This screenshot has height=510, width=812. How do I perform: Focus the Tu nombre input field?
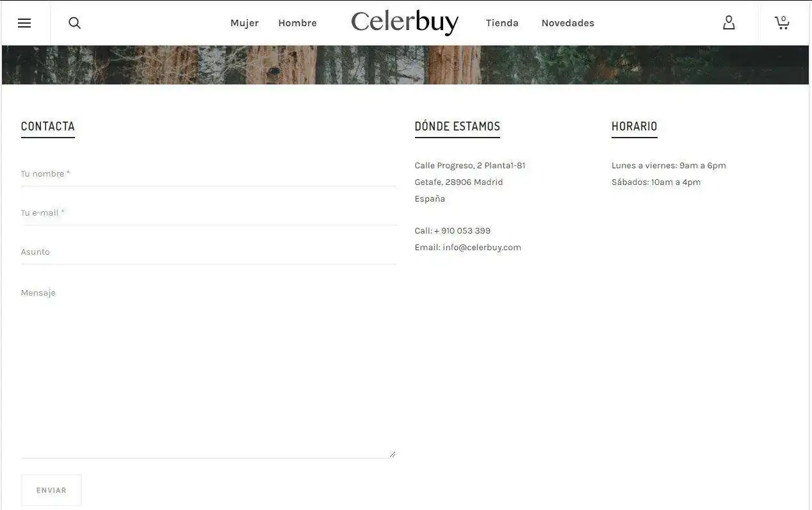208,174
